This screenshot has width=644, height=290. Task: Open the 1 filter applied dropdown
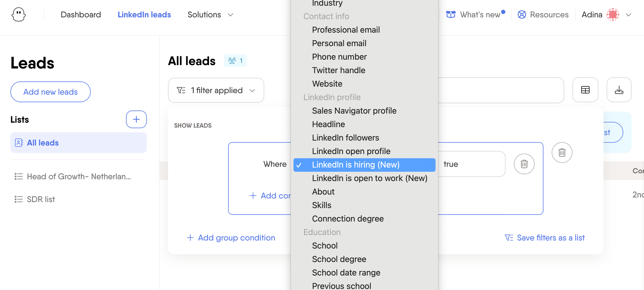point(216,90)
